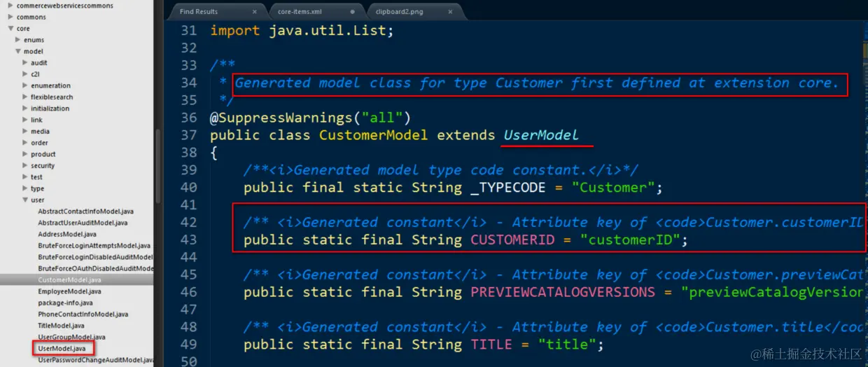Expand the enumeration folder arrow

click(x=25, y=85)
